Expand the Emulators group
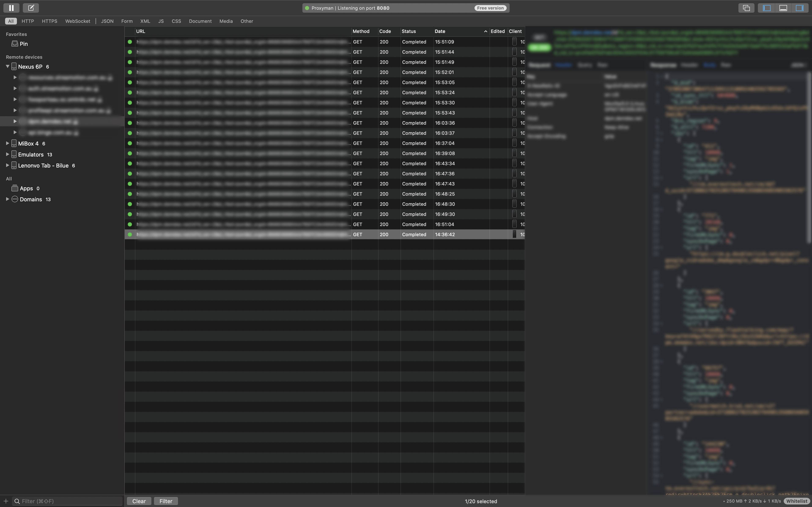Image resolution: width=812 pixels, height=507 pixels. click(x=7, y=154)
